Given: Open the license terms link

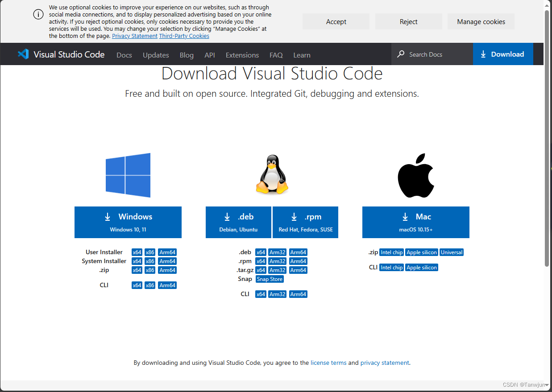Looking at the screenshot, I should point(328,363).
